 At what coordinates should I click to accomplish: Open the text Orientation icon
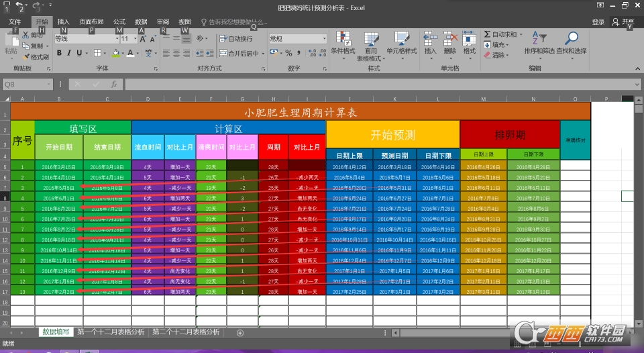pyautogui.click(x=200, y=39)
